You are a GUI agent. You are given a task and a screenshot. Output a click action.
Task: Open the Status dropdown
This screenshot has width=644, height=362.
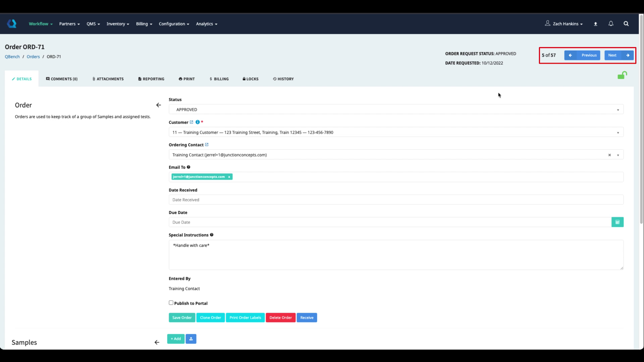pyautogui.click(x=396, y=110)
